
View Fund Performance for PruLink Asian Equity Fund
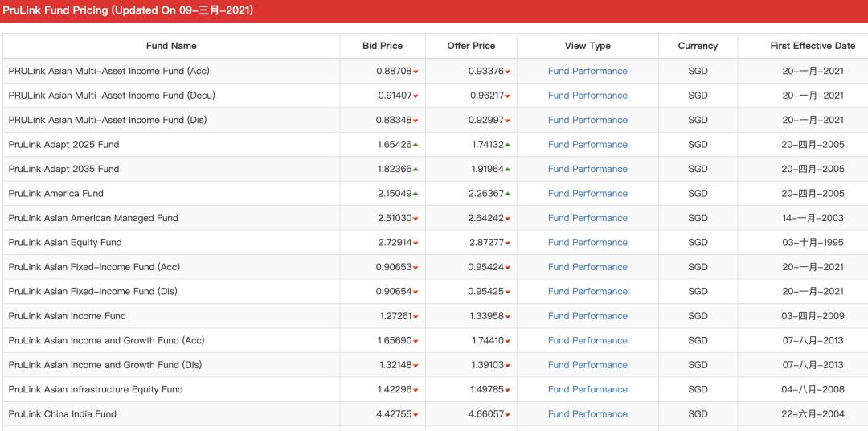click(588, 243)
